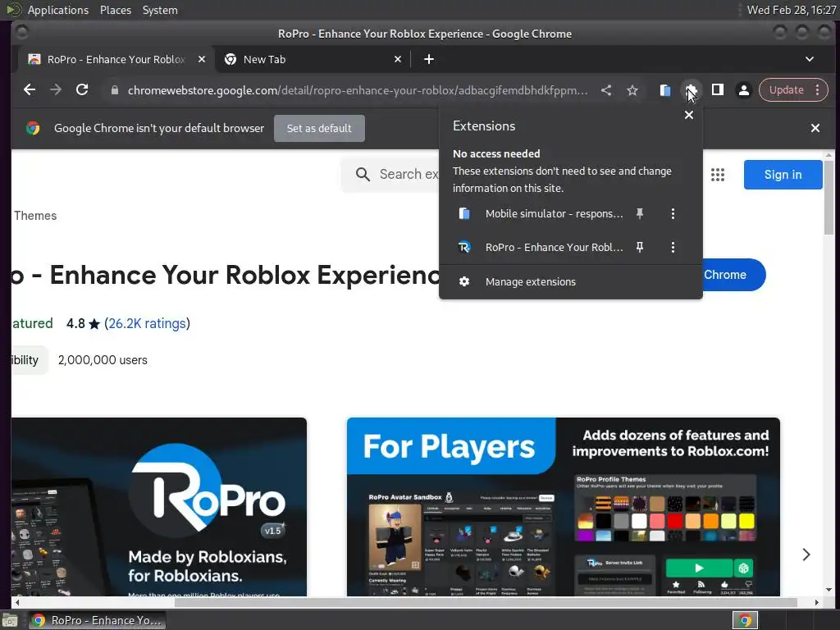840x630 pixels.
Task: Open the Google apps grid
Action: pos(718,175)
